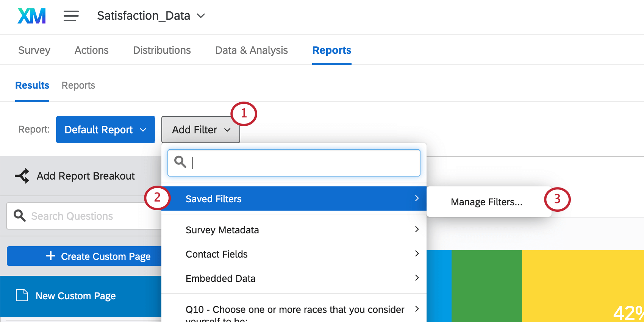Image resolution: width=644 pixels, height=322 pixels.
Task: Choose Manage Filters option
Action: click(486, 202)
